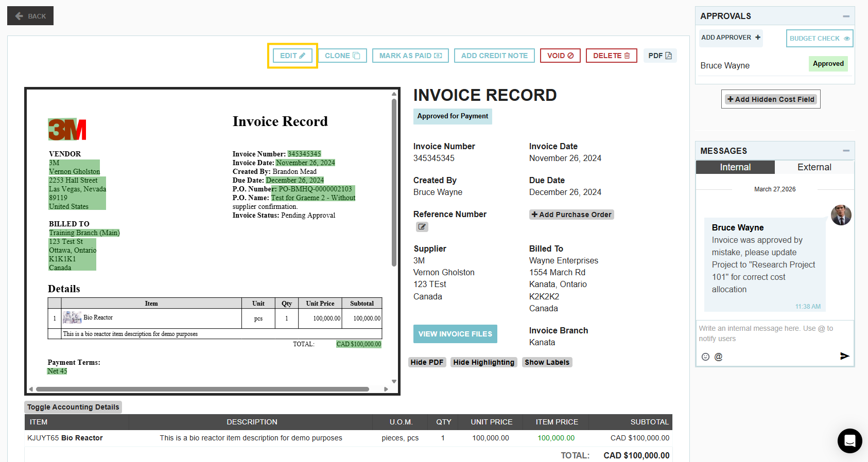
Task: Download the invoice PDF
Action: point(660,56)
